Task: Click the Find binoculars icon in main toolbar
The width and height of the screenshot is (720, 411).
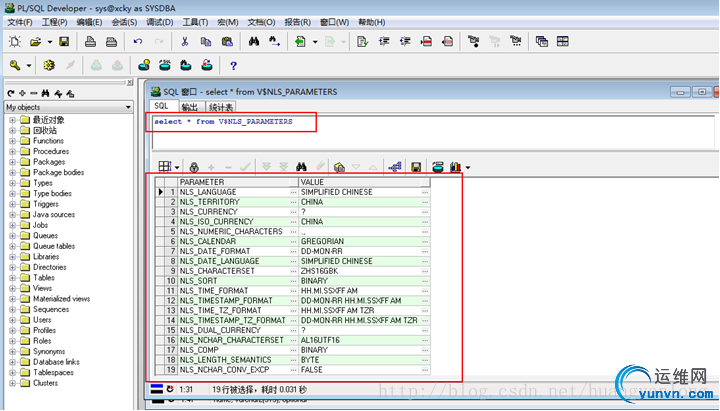Action: tap(254, 42)
